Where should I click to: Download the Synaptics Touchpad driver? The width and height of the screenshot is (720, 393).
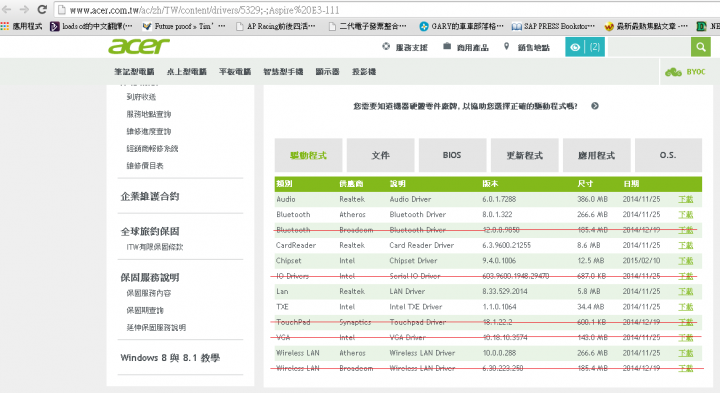(x=686, y=322)
